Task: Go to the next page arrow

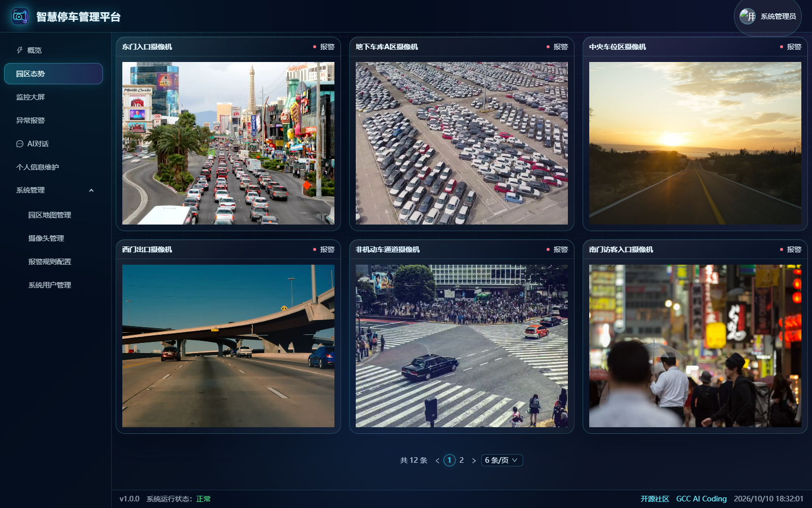Action: pos(474,460)
